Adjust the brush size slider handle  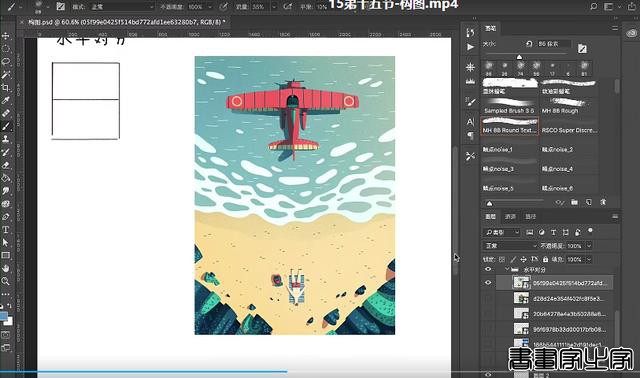coord(519,57)
